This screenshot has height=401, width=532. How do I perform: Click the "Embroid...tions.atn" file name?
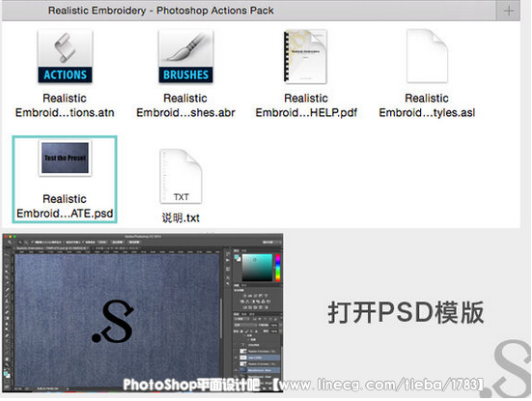[x=65, y=112]
